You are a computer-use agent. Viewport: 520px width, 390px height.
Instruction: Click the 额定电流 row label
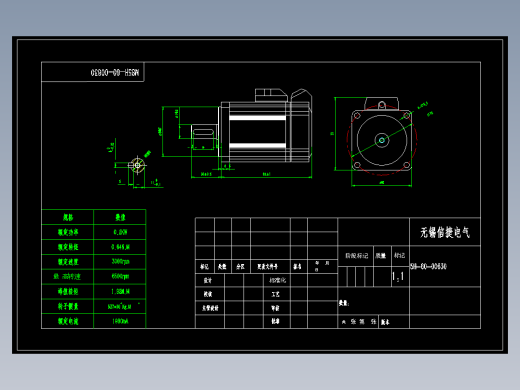click(x=68, y=321)
